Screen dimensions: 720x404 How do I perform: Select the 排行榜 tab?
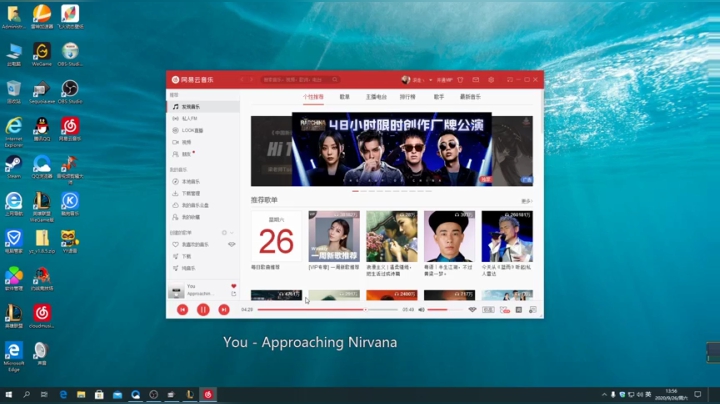407,97
